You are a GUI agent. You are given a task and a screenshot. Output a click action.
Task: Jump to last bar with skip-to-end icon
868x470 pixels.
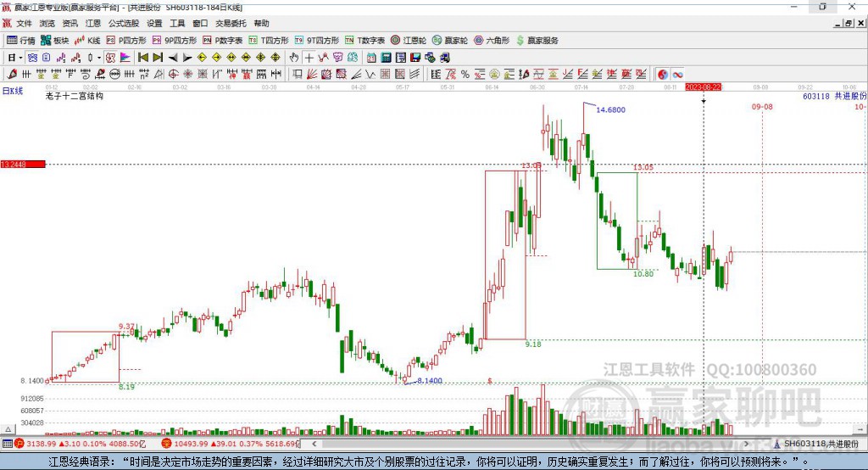tap(158, 58)
